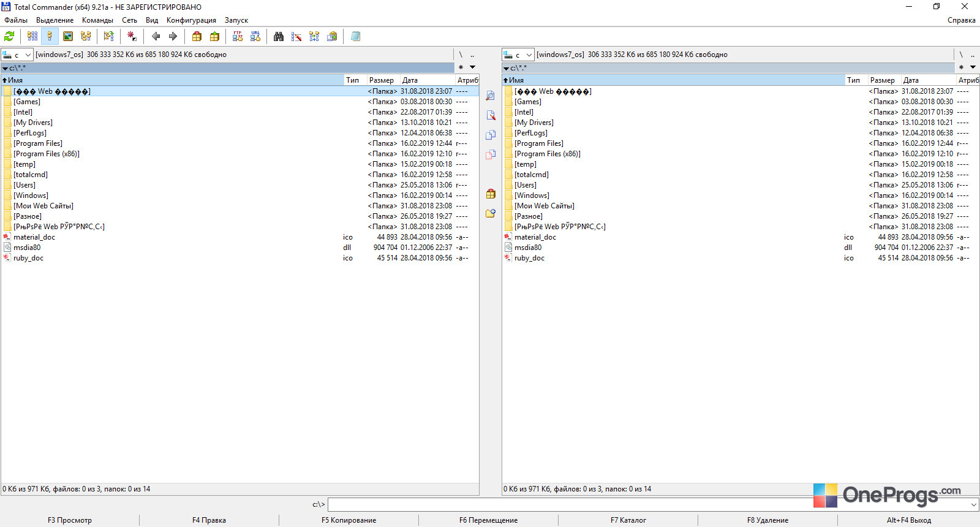Sort left panel by Тип column
Image resolution: width=980 pixels, height=527 pixels.
tap(355, 80)
